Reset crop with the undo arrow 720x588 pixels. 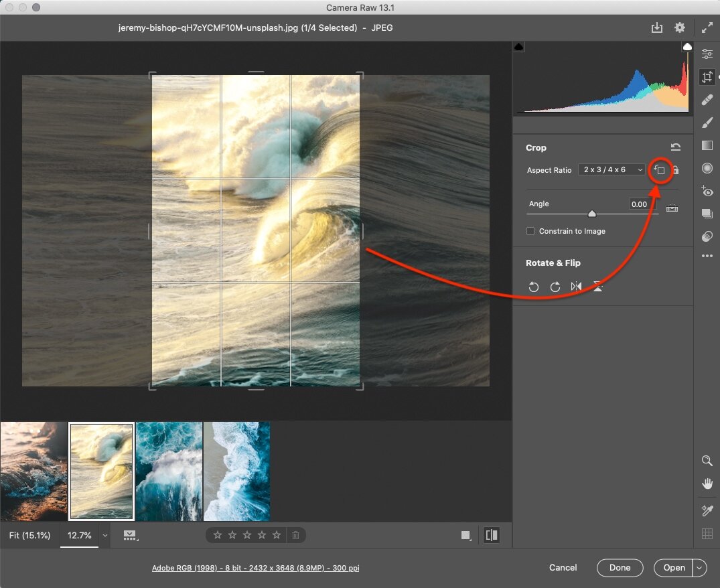675,147
